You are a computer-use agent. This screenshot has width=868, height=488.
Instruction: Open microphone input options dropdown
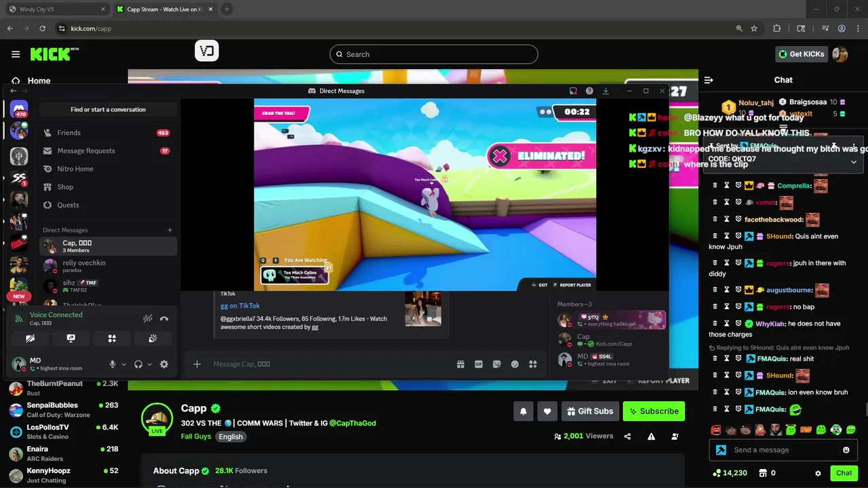point(123,364)
